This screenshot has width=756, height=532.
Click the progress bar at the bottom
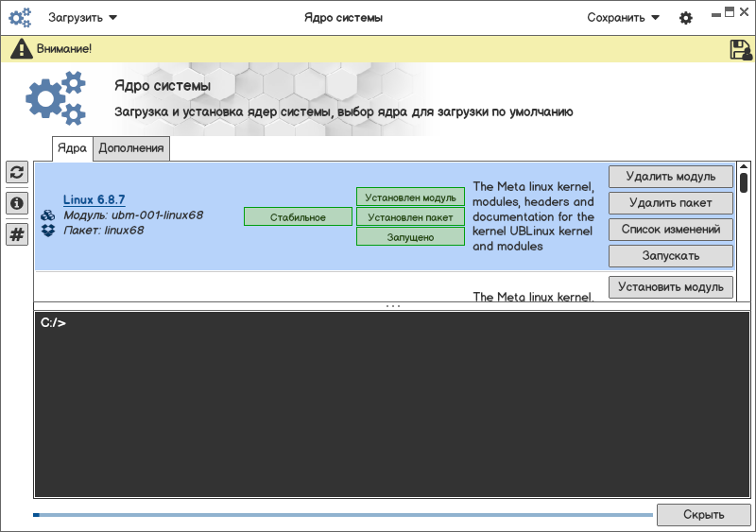[x=343, y=515]
